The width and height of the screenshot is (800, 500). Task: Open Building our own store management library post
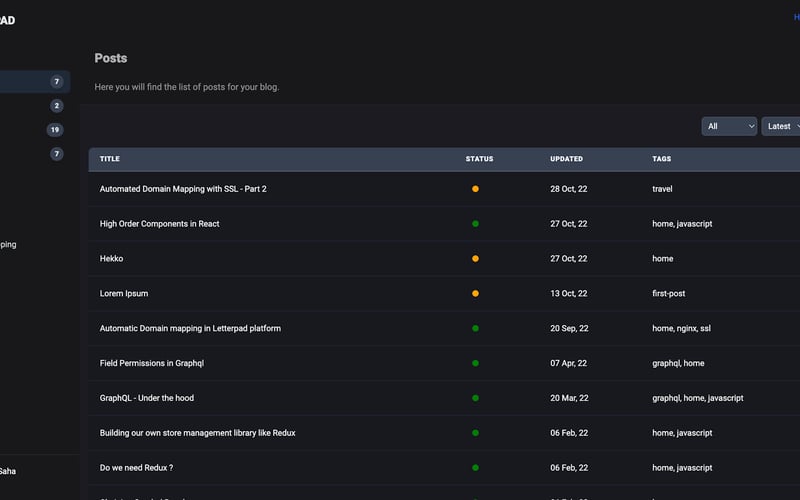pyautogui.click(x=197, y=433)
